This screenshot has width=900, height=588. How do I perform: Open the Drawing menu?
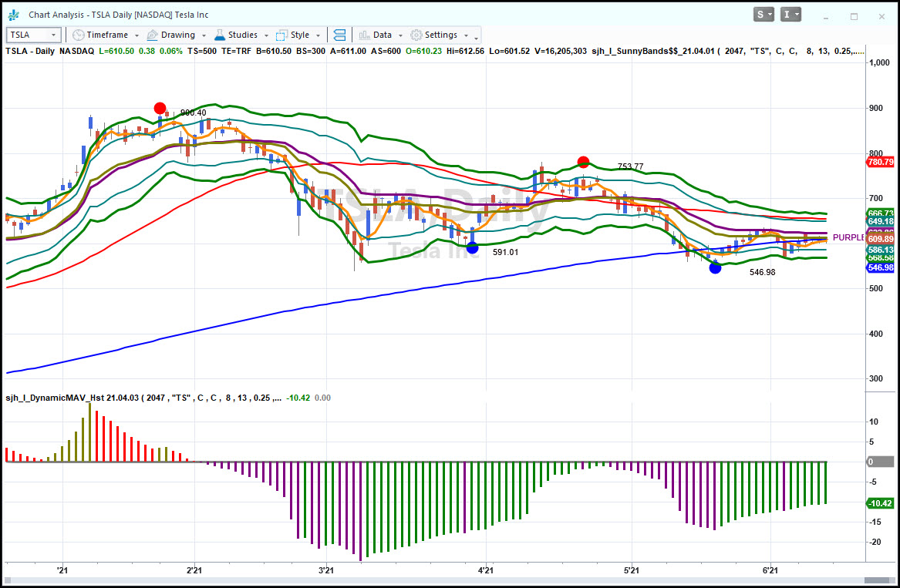(x=178, y=35)
